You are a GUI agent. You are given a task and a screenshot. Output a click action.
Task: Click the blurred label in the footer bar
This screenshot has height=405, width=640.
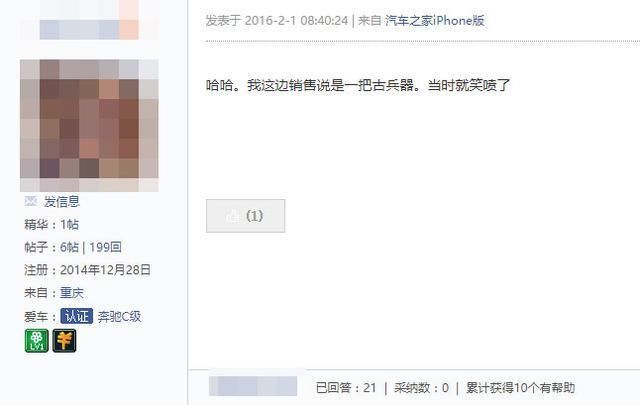253,386
